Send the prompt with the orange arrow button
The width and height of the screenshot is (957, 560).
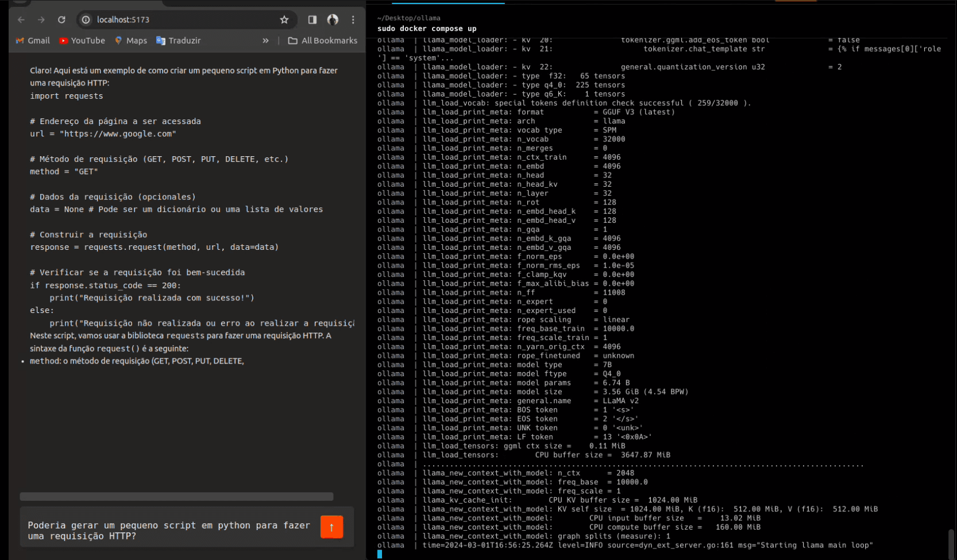coord(331,527)
